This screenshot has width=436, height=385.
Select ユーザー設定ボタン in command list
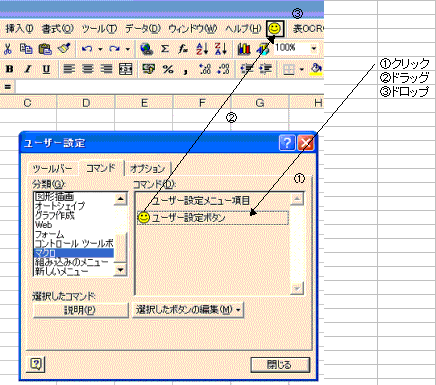(213, 218)
